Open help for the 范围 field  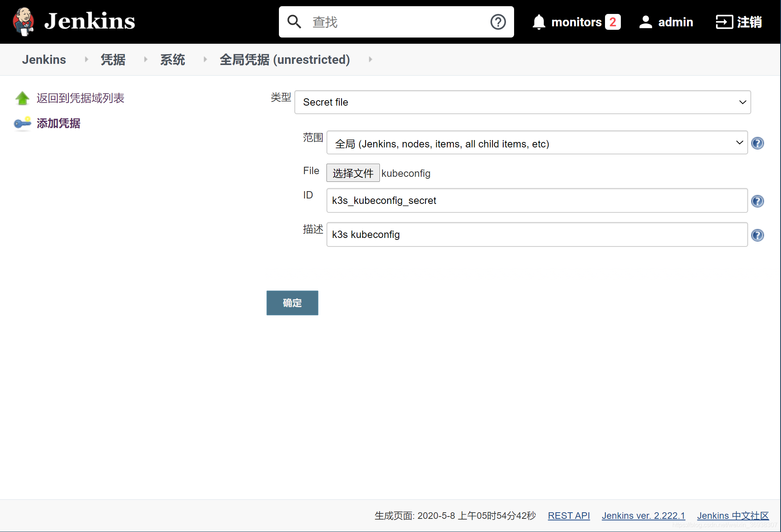pyautogui.click(x=757, y=143)
